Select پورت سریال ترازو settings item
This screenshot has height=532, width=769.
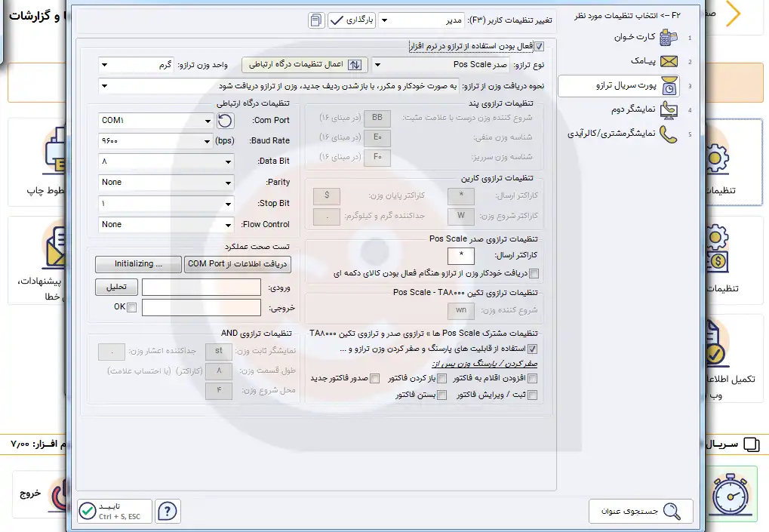click(618, 86)
